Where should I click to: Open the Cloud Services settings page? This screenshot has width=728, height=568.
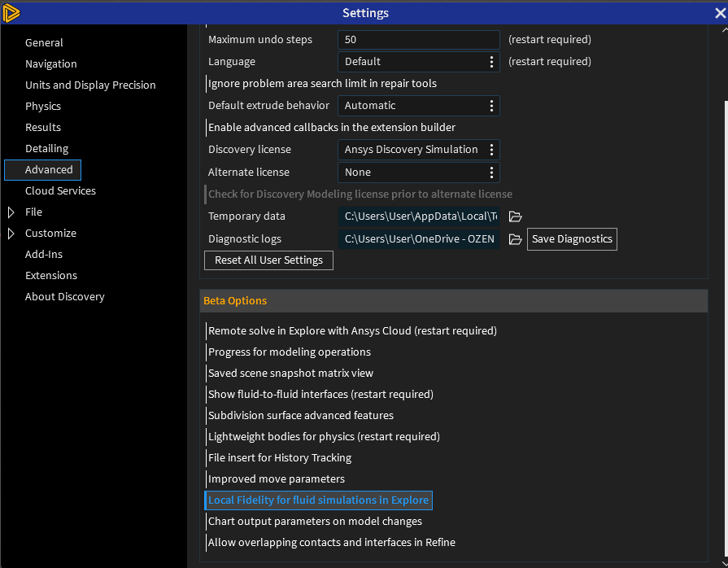click(x=60, y=191)
